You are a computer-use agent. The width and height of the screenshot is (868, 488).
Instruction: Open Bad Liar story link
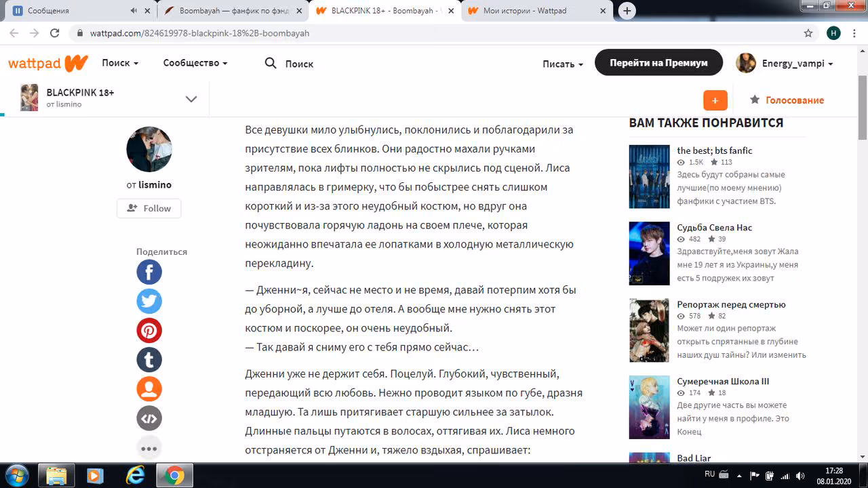click(x=694, y=458)
